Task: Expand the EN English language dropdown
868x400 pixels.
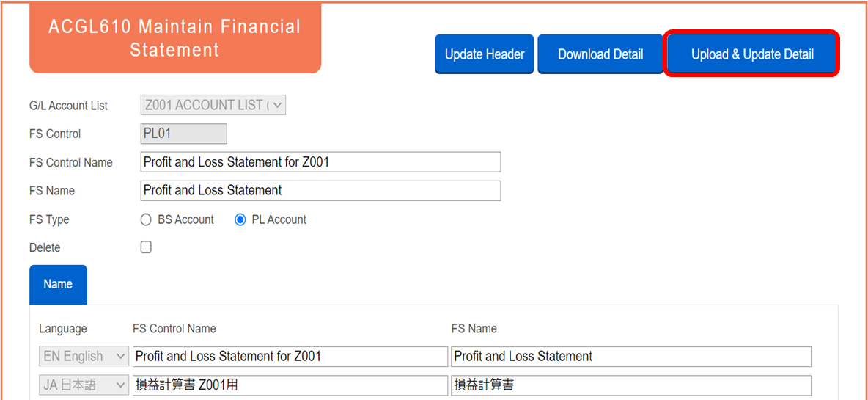Action: (x=84, y=357)
